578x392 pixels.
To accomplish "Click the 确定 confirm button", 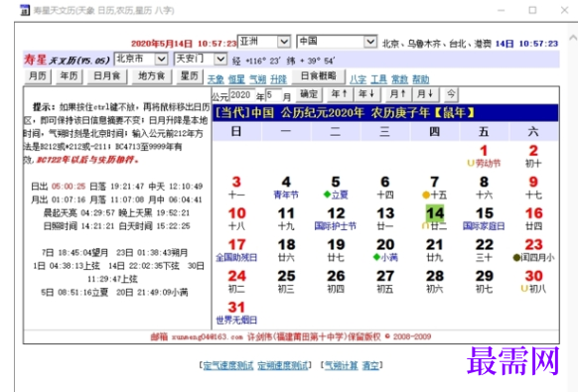I will point(309,94).
